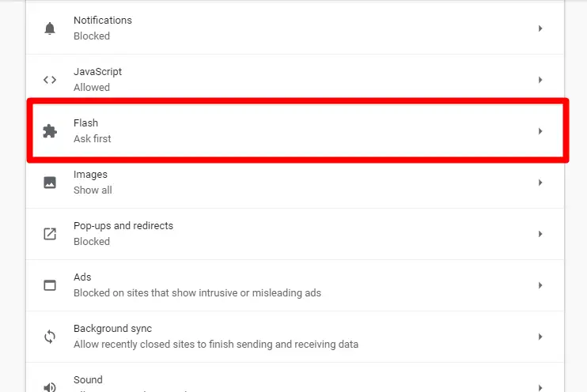Screen dimensions: 587x392
Task: Click the Pop-ups and redirects icon
Action: click(50, 234)
